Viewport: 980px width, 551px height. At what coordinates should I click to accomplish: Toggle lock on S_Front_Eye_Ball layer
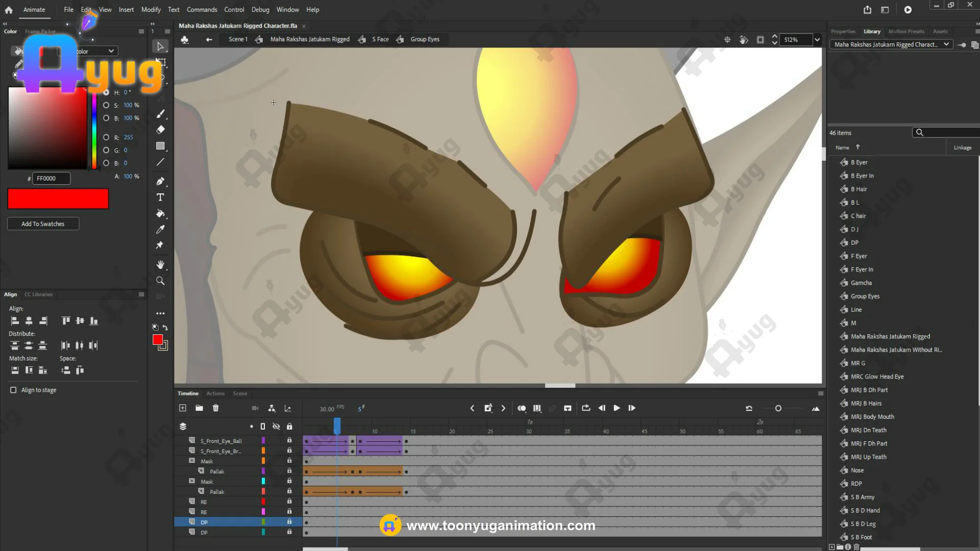[x=289, y=440]
